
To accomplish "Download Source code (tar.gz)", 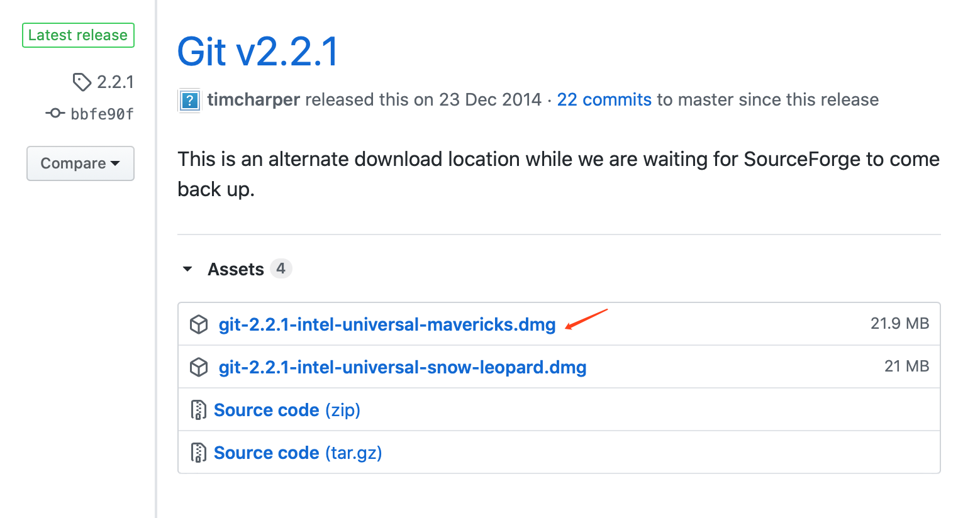I will click(298, 453).
